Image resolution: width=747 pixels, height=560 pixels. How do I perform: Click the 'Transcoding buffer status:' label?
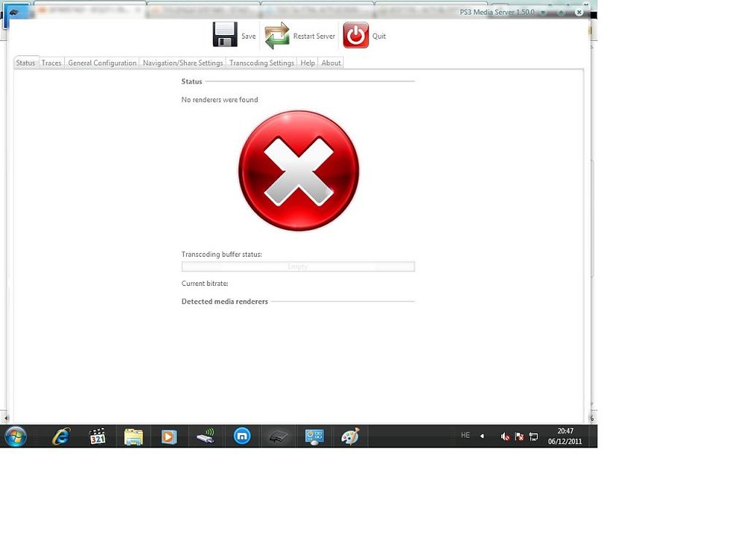coord(222,255)
